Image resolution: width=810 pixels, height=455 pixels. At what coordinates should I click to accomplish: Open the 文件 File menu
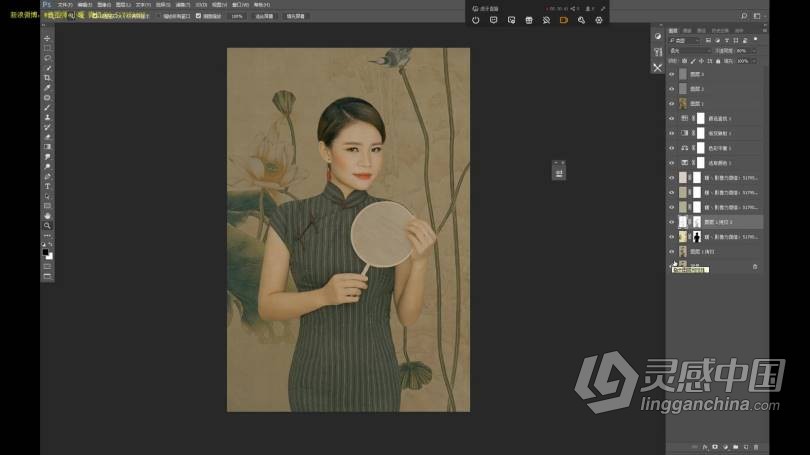(65, 5)
